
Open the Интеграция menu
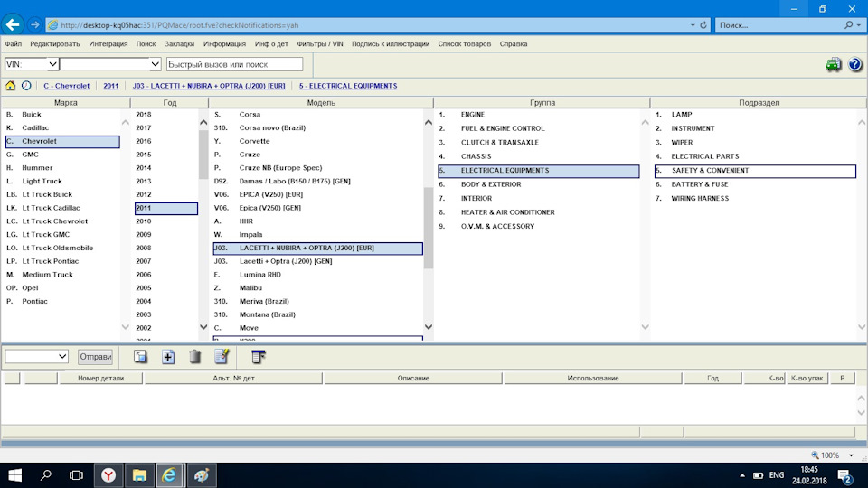[x=108, y=43]
